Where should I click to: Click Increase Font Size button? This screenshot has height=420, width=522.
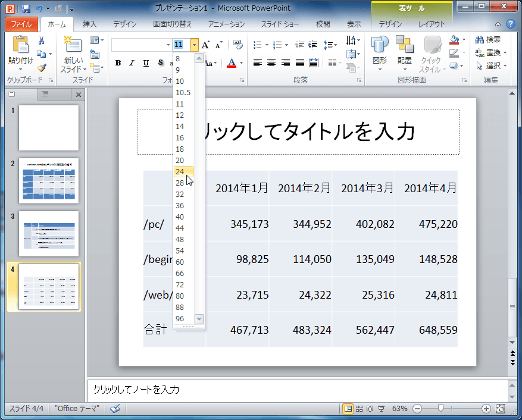pos(206,45)
